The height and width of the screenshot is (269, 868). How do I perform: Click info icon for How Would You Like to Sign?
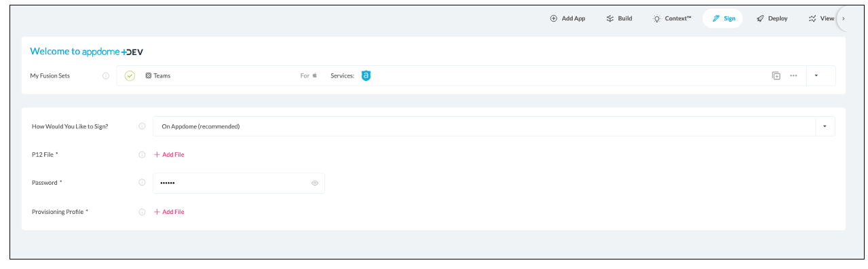142,126
